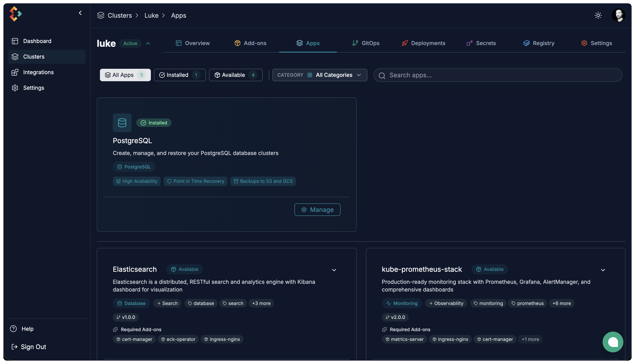
Task: Click the lowercase database tag
Action: [x=201, y=303]
